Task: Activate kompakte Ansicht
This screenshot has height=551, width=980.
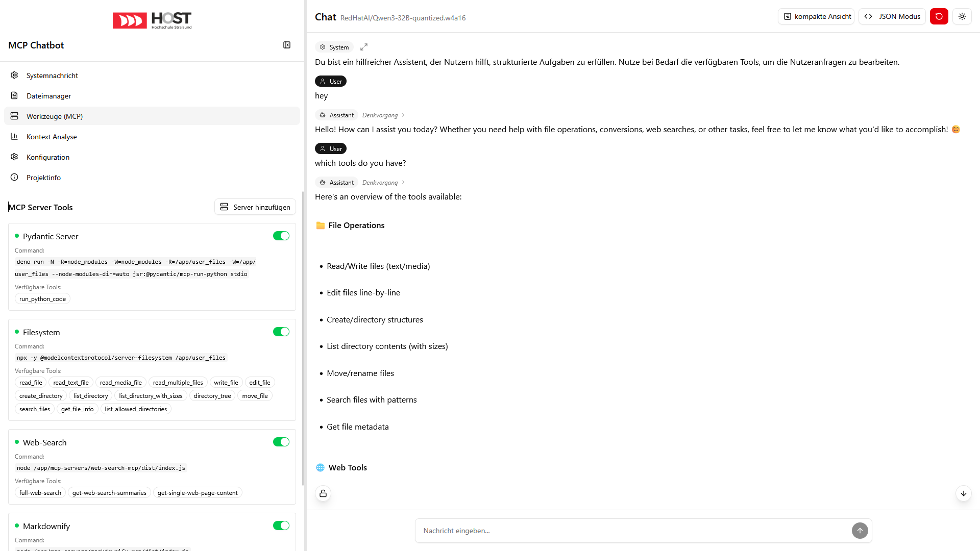Action: click(x=816, y=16)
